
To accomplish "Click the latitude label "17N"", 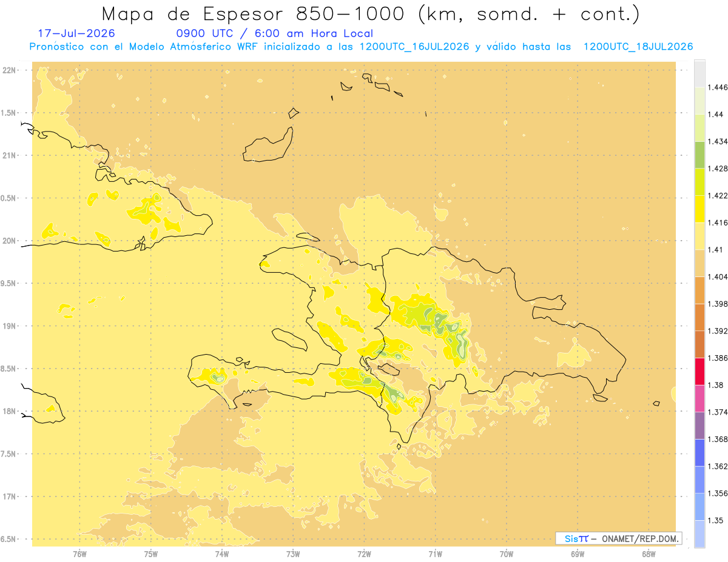I will click(10, 497).
